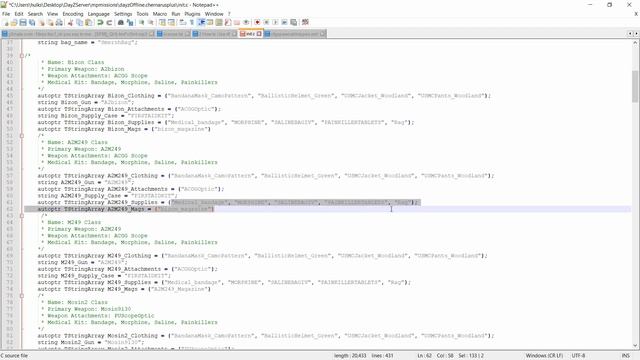
Task: Click the Playback macro icon
Action: 275,22
